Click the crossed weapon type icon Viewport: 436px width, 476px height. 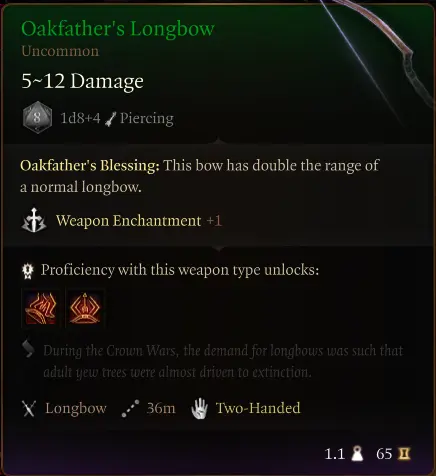[x=29, y=408]
